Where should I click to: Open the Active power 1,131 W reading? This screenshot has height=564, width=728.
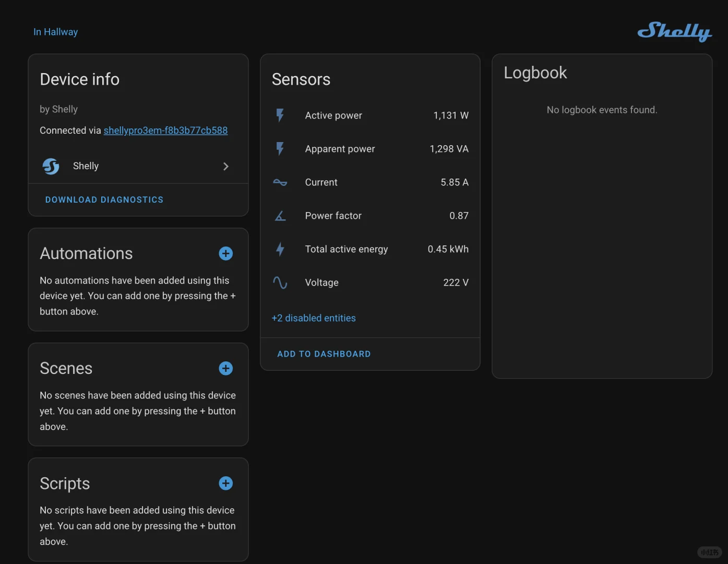[x=450, y=115]
